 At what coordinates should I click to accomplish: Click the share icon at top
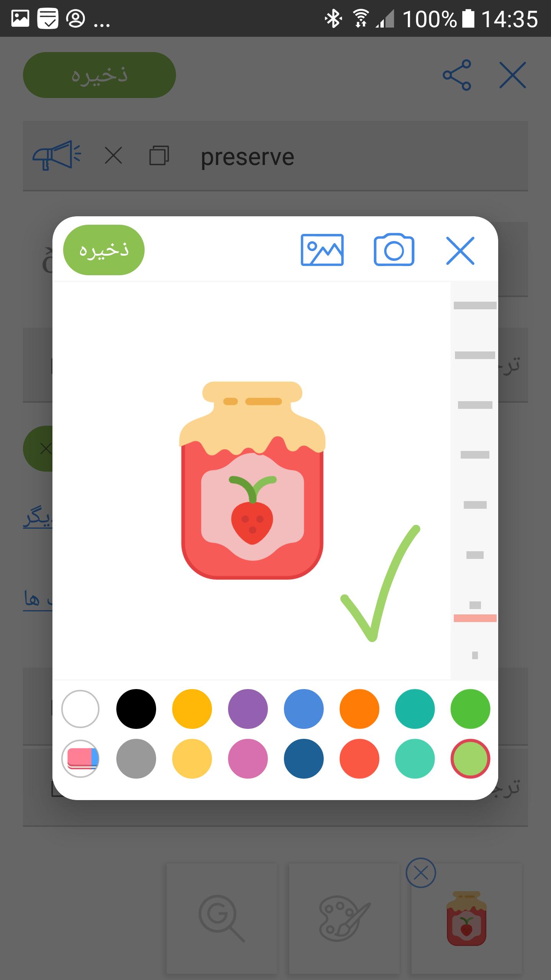coord(457,75)
